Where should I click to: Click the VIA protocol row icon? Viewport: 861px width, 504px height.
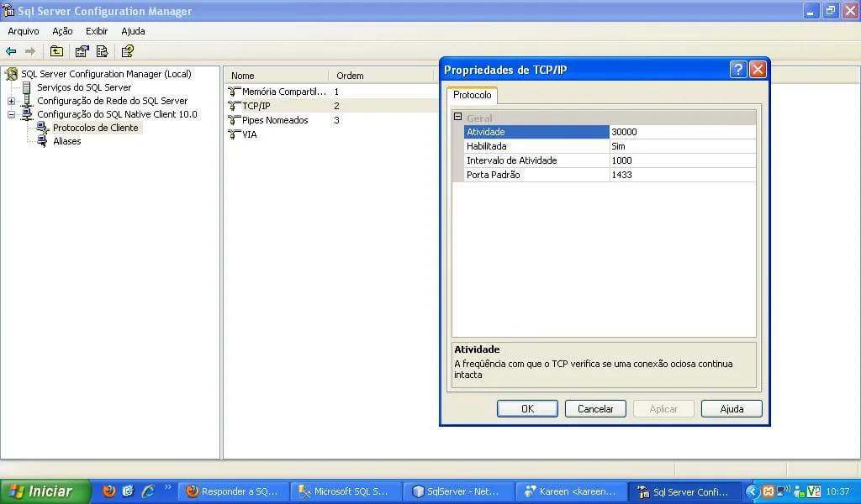[235, 134]
